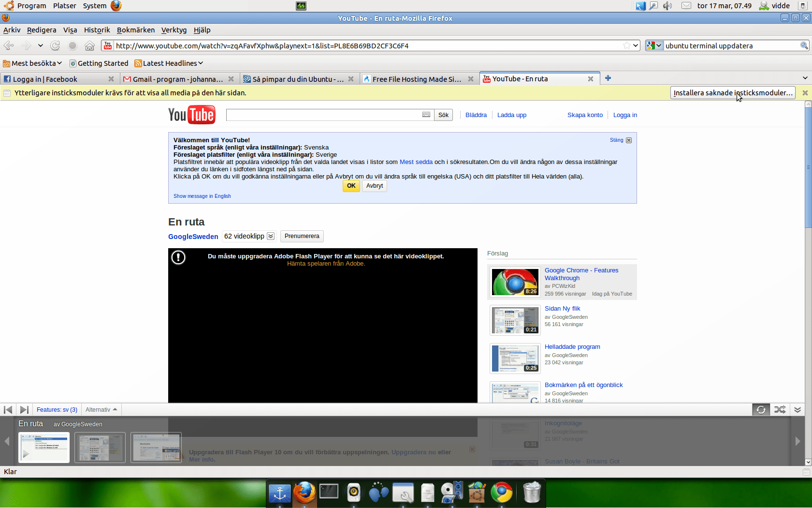This screenshot has height=508, width=812.
Task: Go to the Firefox home page
Action: click(89, 45)
